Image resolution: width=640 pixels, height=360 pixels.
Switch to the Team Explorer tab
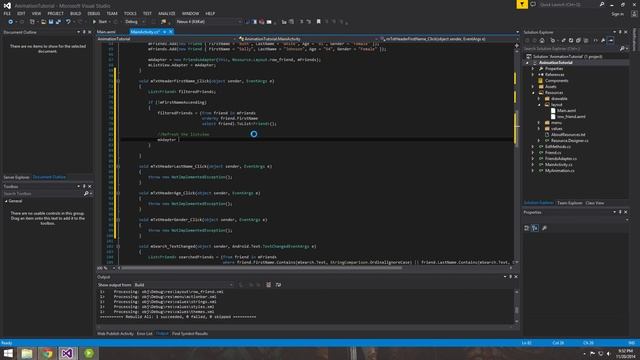(569, 203)
